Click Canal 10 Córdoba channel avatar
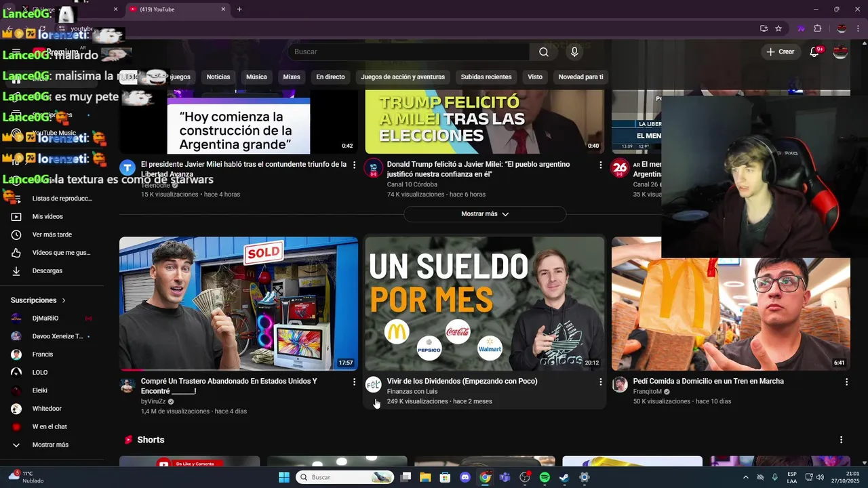Screen dimensions: 868x488 pyautogui.click(x=374, y=168)
